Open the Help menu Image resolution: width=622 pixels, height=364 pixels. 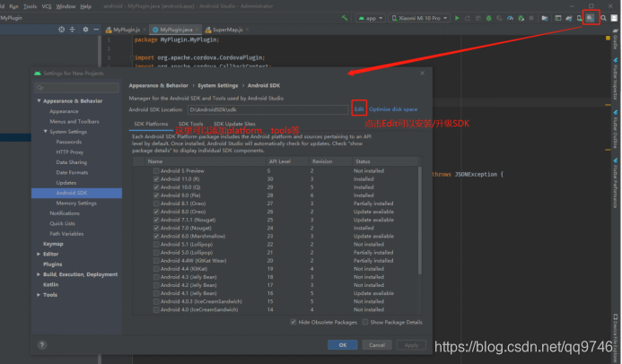click(85, 6)
